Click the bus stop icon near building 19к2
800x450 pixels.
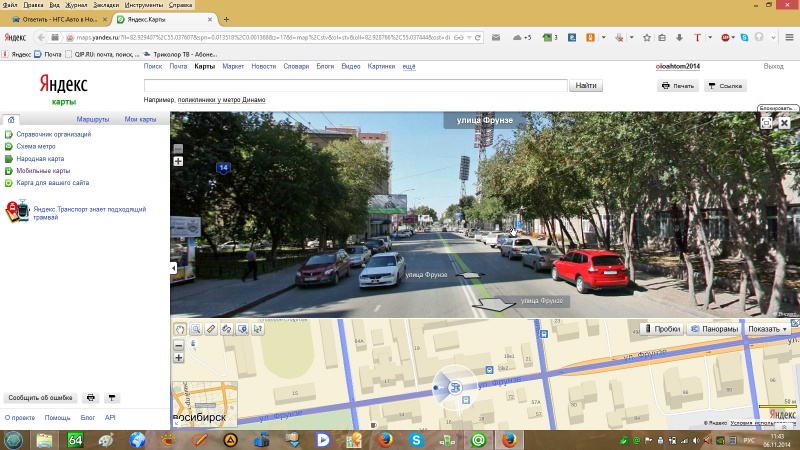tap(489, 370)
